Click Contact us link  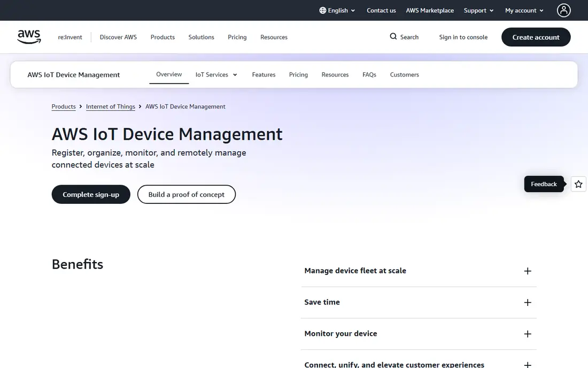pyautogui.click(x=381, y=11)
